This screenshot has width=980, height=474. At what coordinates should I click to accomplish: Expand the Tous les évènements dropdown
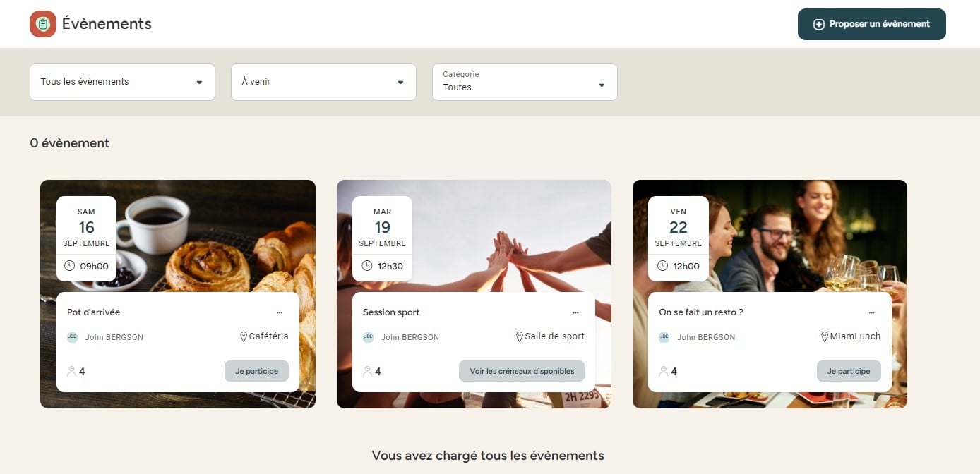tap(122, 82)
